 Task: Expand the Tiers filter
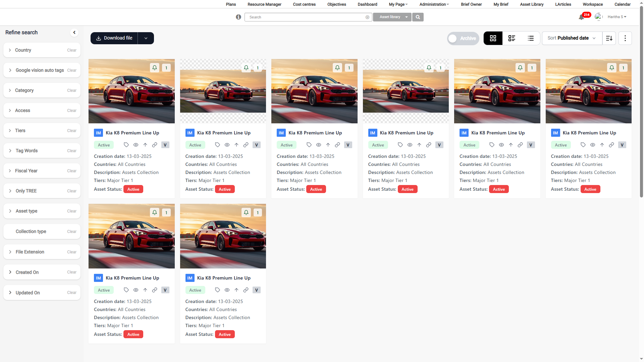[x=10, y=130]
